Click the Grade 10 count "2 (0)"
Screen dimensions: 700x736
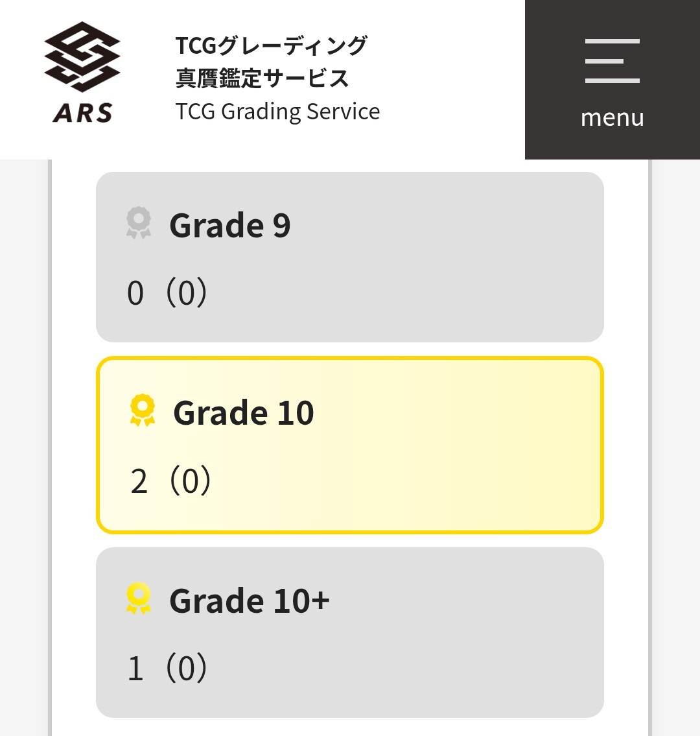pyautogui.click(x=170, y=481)
